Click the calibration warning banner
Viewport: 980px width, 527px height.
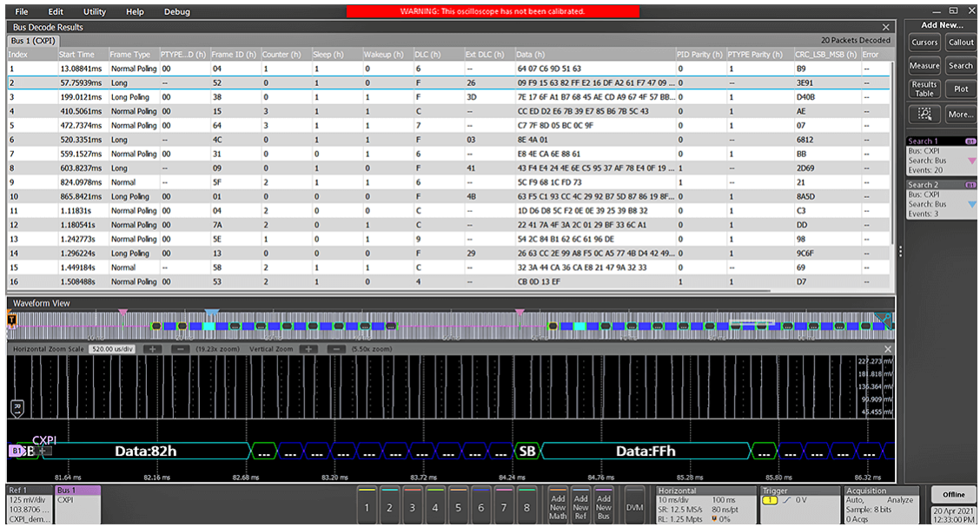(493, 11)
